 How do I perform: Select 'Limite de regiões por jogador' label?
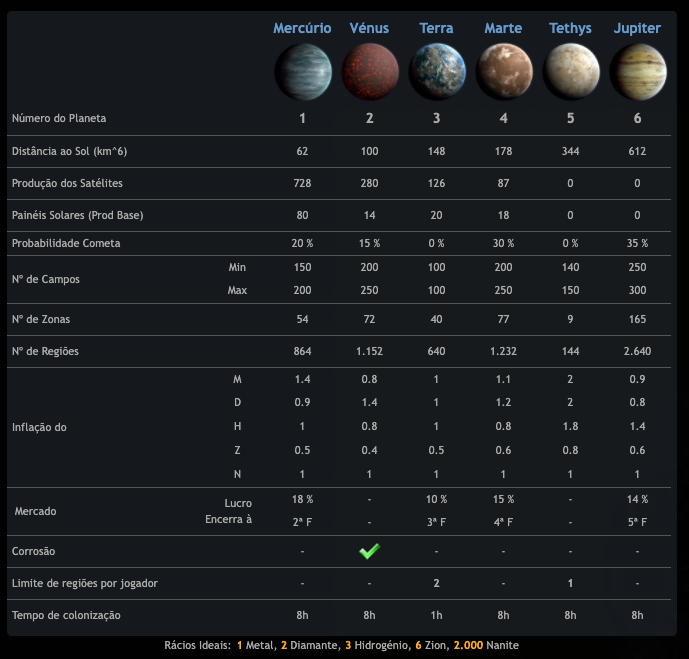coord(85,583)
